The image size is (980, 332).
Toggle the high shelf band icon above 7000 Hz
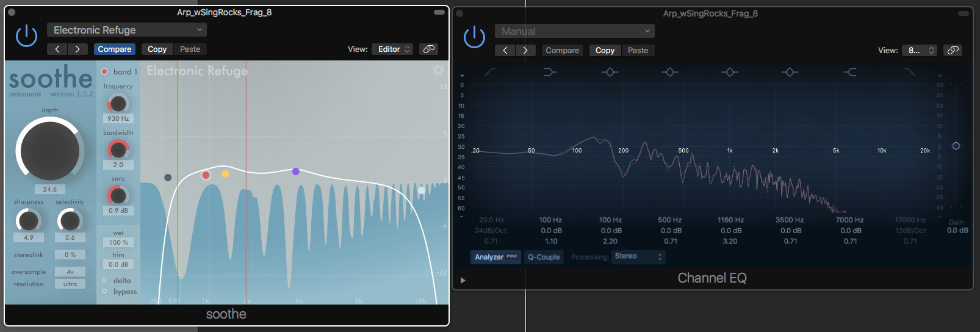(x=849, y=72)
